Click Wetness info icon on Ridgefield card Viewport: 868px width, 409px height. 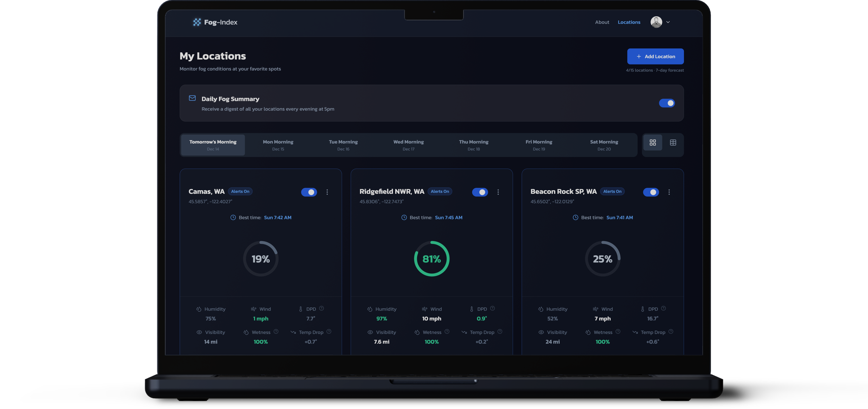(447, 332)
